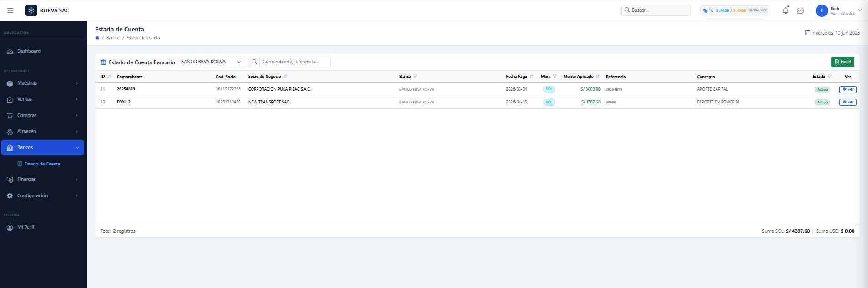Click the top Buscar search field
This screenshot has width=868, height=288.
[x=656, y=10]
